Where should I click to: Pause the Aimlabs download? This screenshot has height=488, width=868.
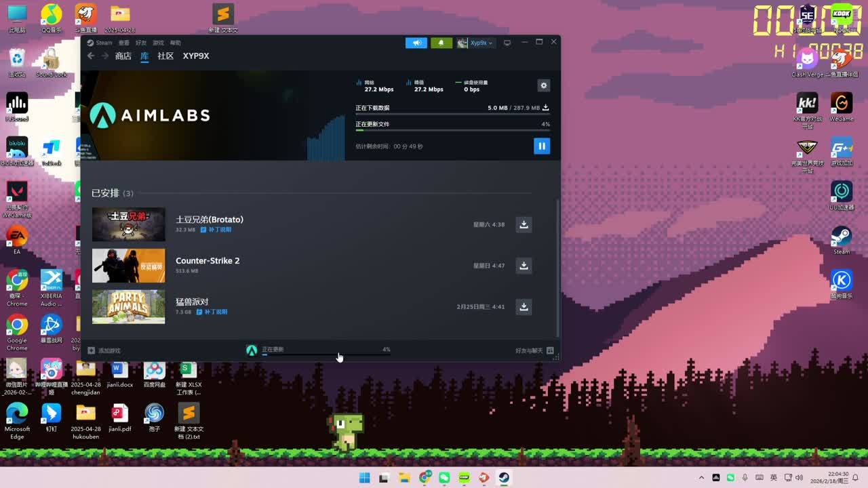[x=541, y=146]
